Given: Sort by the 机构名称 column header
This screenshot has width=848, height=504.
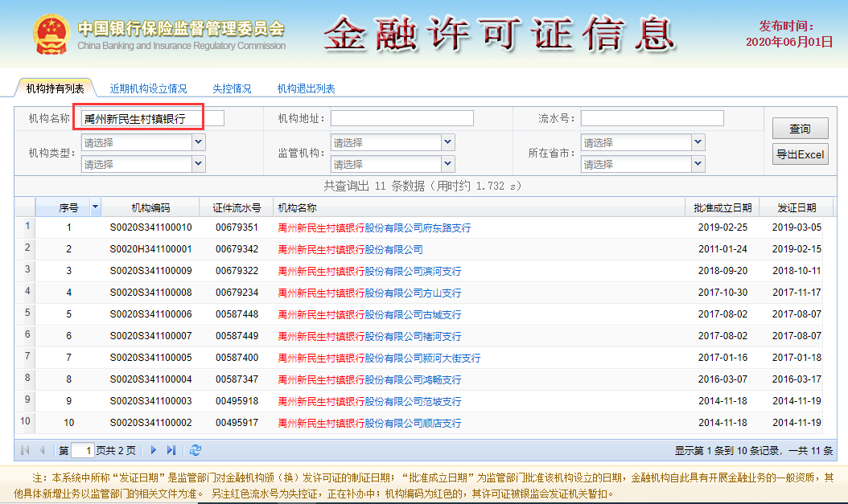Looking at the screenshot, I should click(479, 208).
